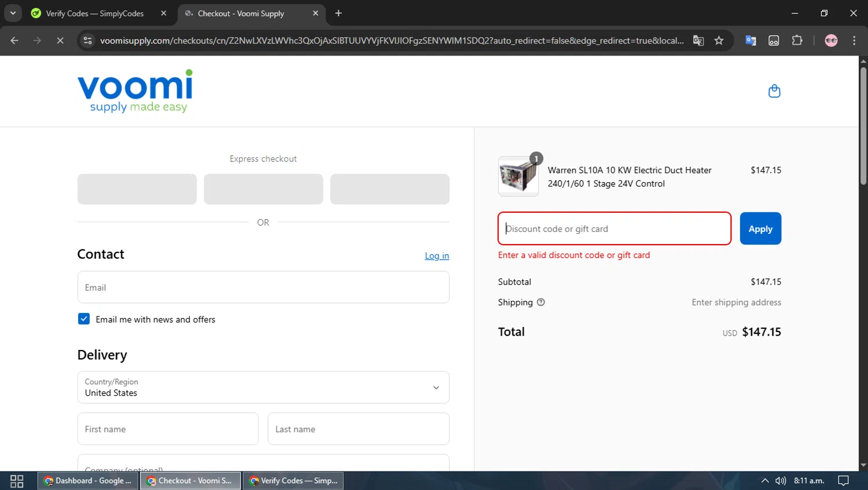Click the Warren SL10A product name text
868x490 pixels.
click(630, 176)
